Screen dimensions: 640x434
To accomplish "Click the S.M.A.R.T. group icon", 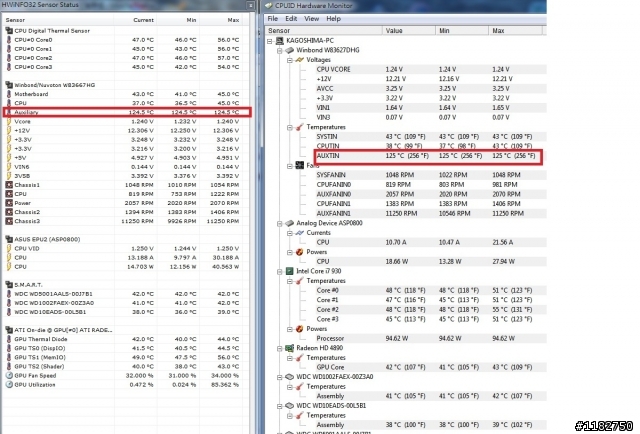I will [9, 285].
